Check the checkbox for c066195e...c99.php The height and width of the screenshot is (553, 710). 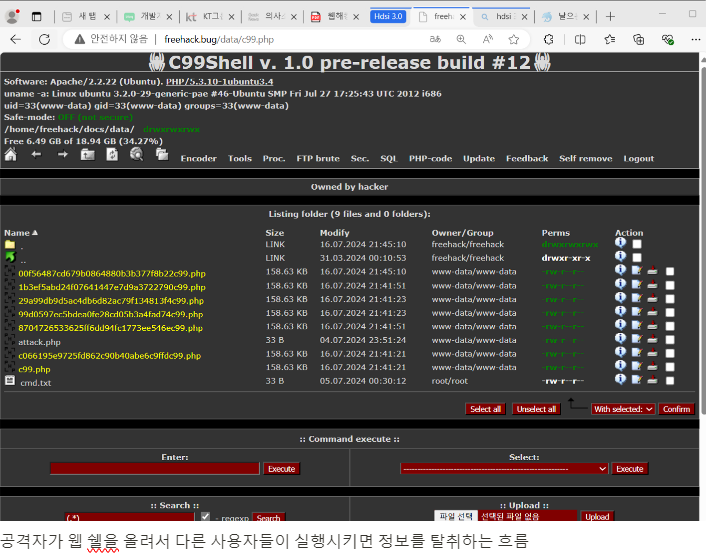pos(670,353)
